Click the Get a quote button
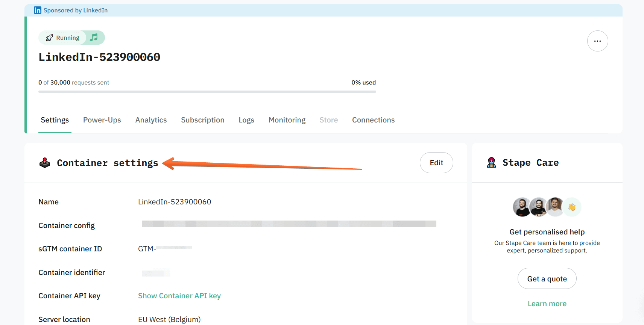This screenshot has height=325, width=644. click(x=547, y=278)
